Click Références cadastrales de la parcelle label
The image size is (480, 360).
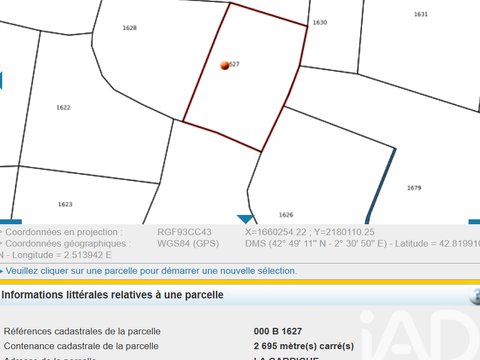[82, 331]
